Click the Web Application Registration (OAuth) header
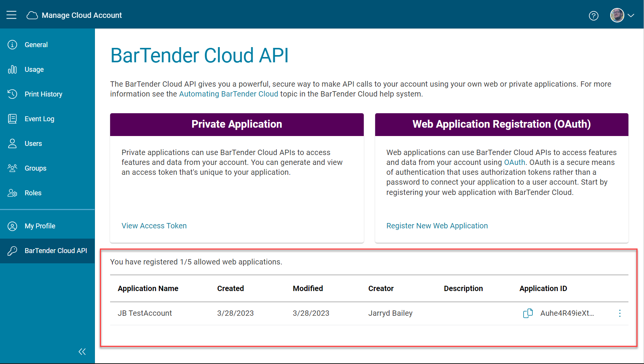Screen dimensions: 644x364 [x=502, y=124]
